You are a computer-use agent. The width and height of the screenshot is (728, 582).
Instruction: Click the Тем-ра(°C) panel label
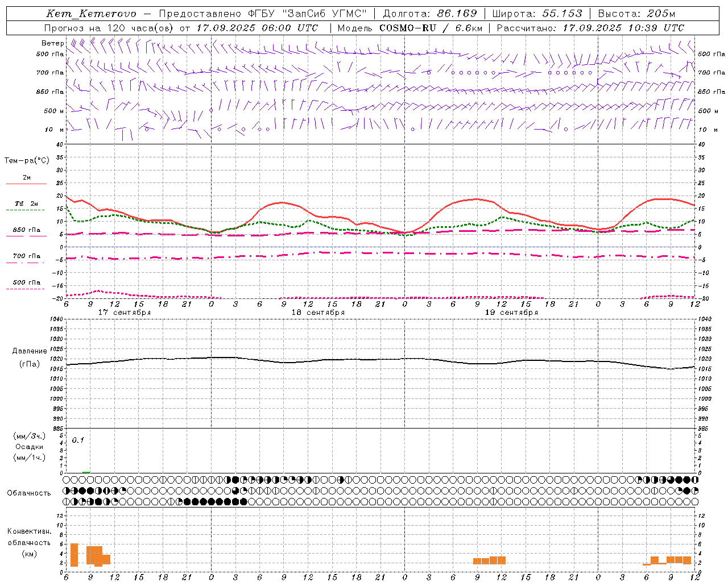[27, 161]
